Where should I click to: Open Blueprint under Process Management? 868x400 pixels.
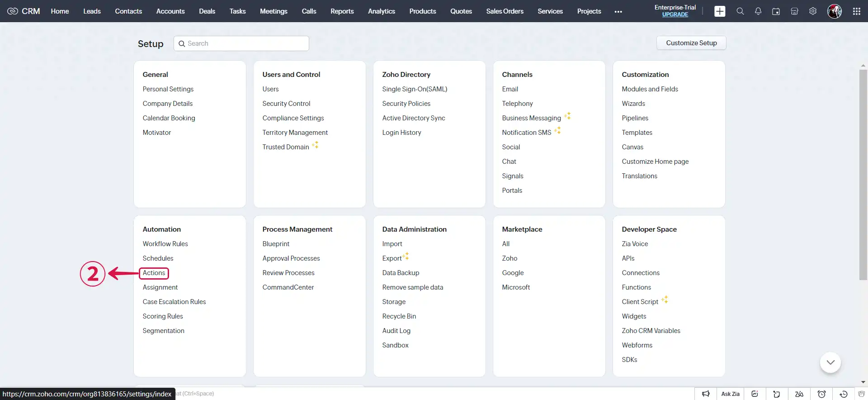(276, 244)
